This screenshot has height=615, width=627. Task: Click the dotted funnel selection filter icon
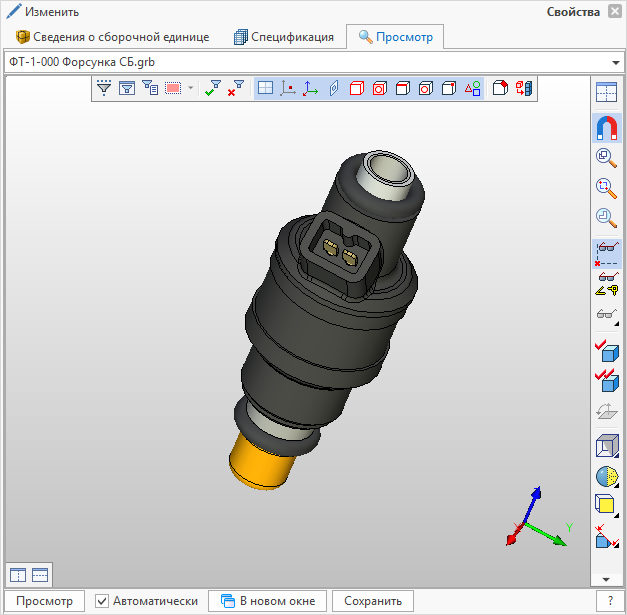tap(104, 88)
